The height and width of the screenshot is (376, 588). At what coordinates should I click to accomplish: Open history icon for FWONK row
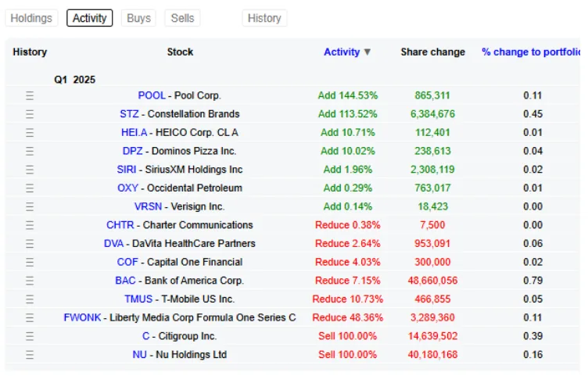click(30, 318)
